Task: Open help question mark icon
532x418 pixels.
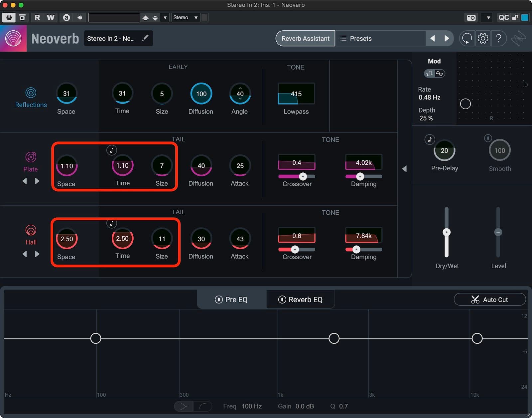Action: (498, 39)
